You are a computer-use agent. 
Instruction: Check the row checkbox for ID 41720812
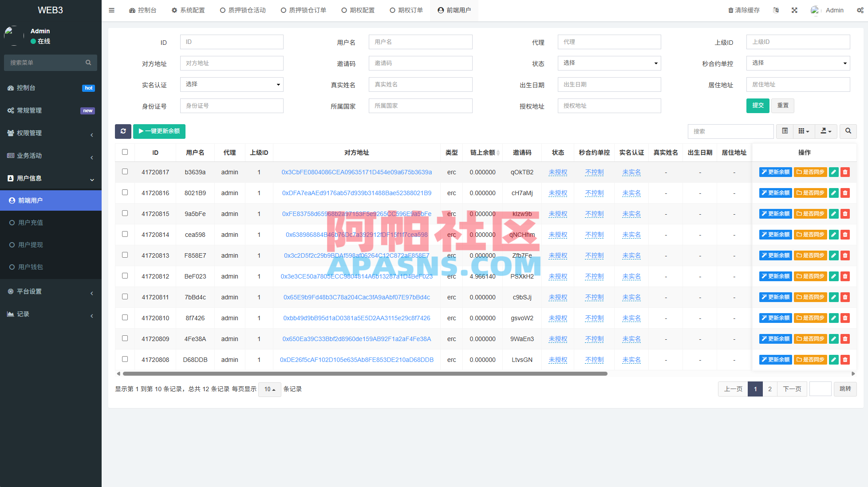(125, 276)
